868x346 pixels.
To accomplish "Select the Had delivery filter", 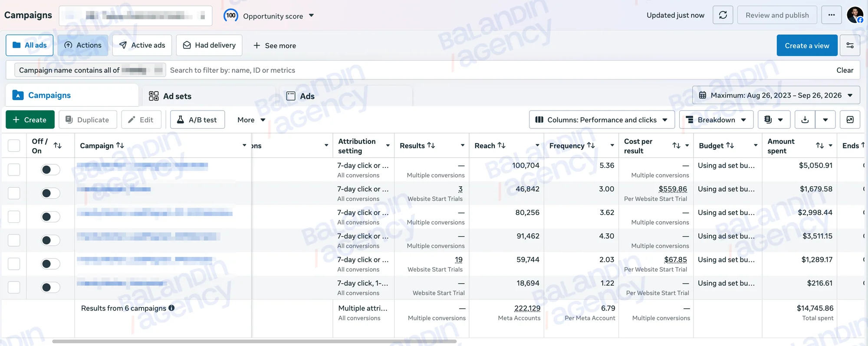I will point(209,45).
